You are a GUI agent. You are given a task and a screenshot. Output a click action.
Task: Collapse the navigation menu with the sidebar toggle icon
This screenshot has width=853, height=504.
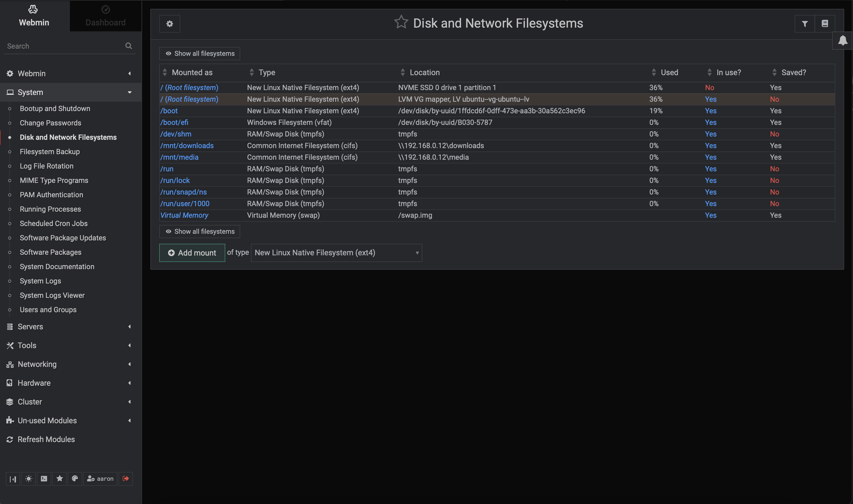[13, 479]
